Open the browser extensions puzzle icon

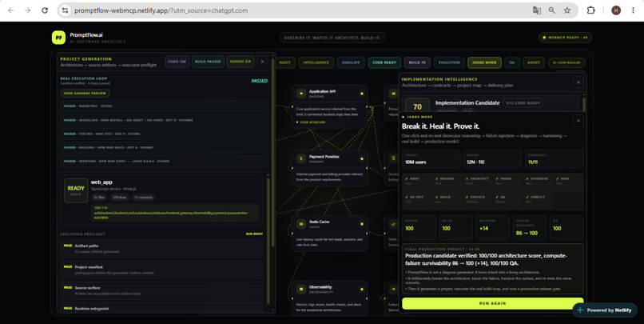click(590, 10)
